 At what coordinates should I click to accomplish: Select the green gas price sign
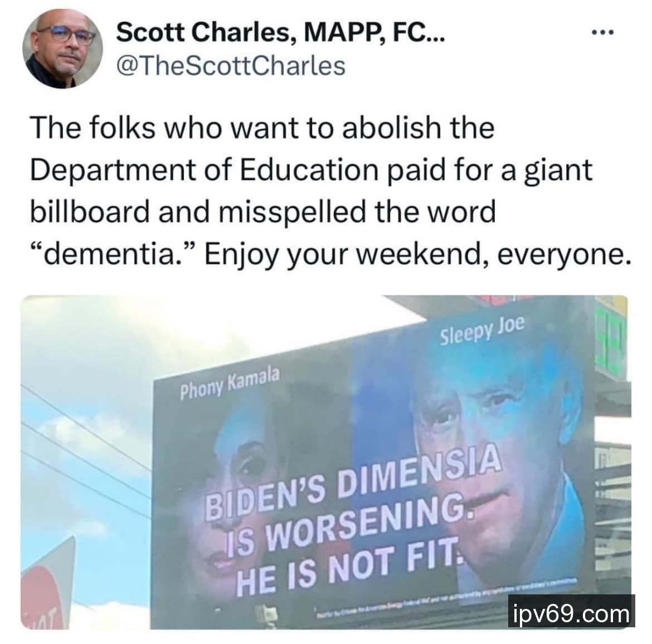(x=610, y=338)
